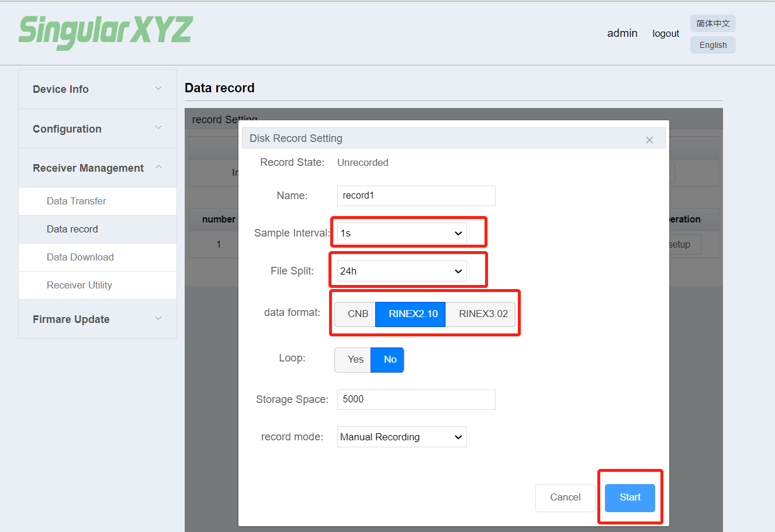The height and width of the screenshot is (532, 775).
Task: Expand the Configuration menu section
Action: 97,129
